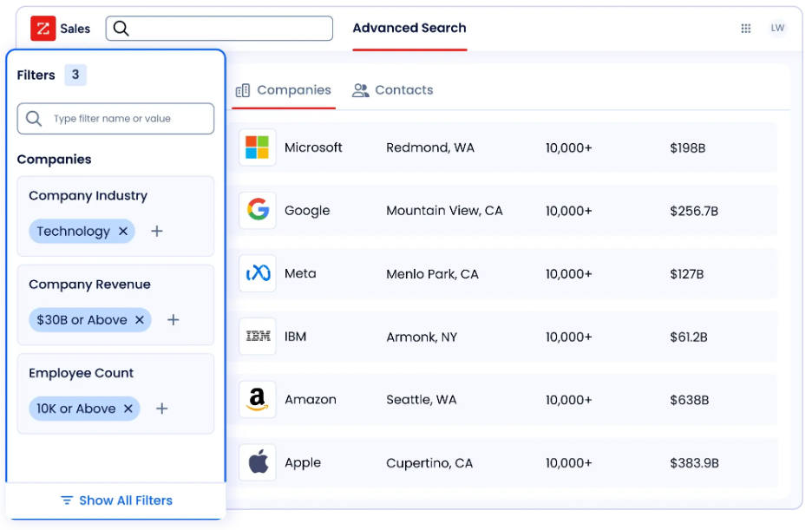Click Armonk, NY location text
Image resolution: width=812 pixels, height=530 pixels.
(422, 337)
